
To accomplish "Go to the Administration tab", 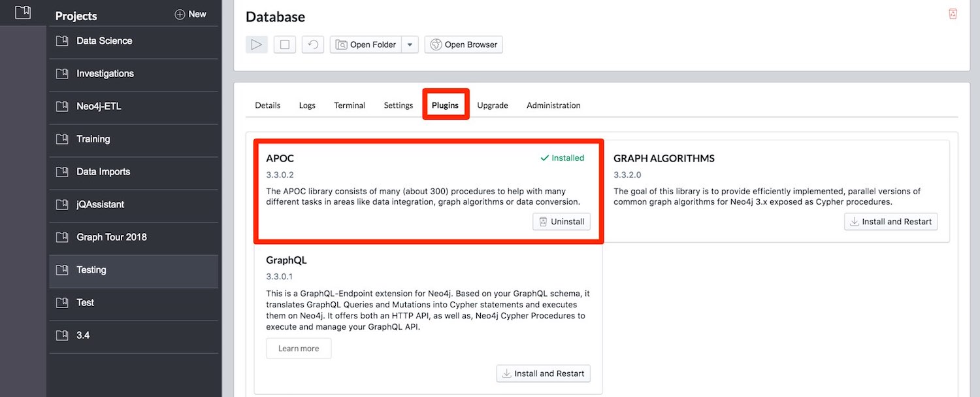I will (553, 105).
